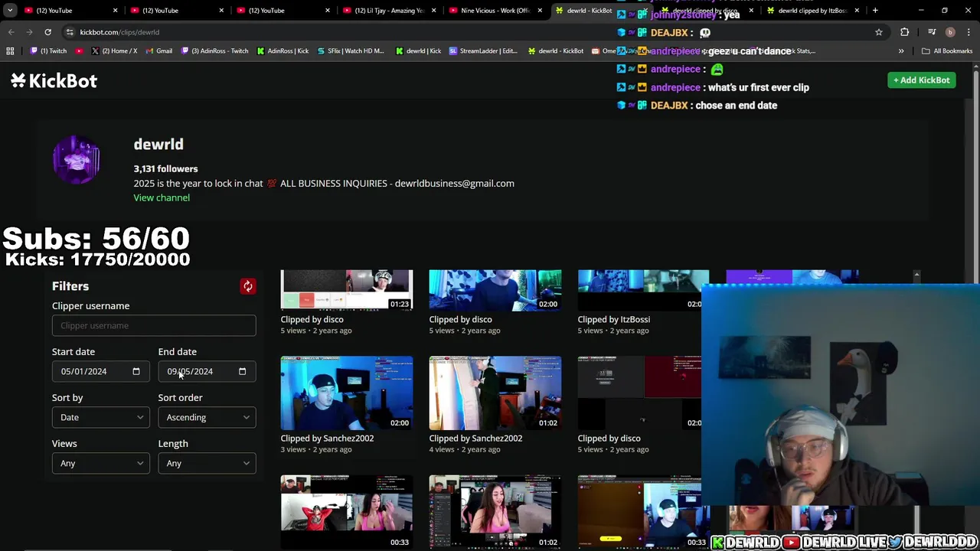The image size is (980, 551).
Task: Open the dewrld | Kick bookmark
Action: point(418,51)
